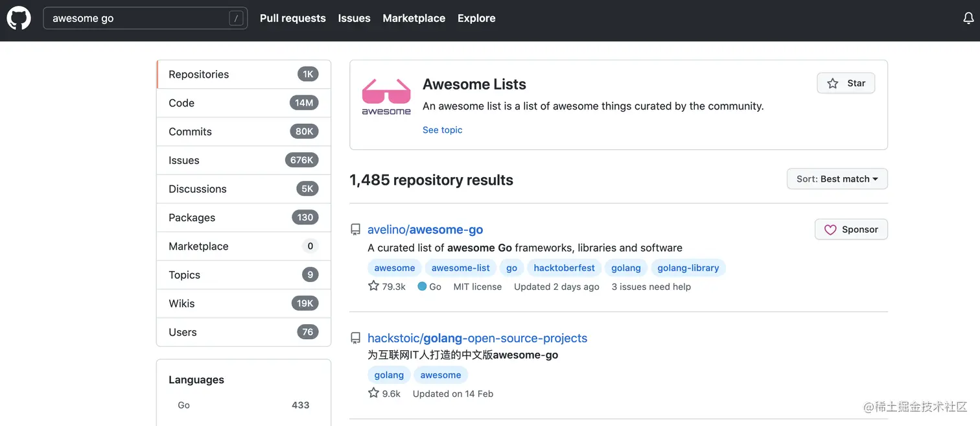Click repo icon beside avelino/awesome-go
Viewport: 980px width, 426px height.
point(355,230)
